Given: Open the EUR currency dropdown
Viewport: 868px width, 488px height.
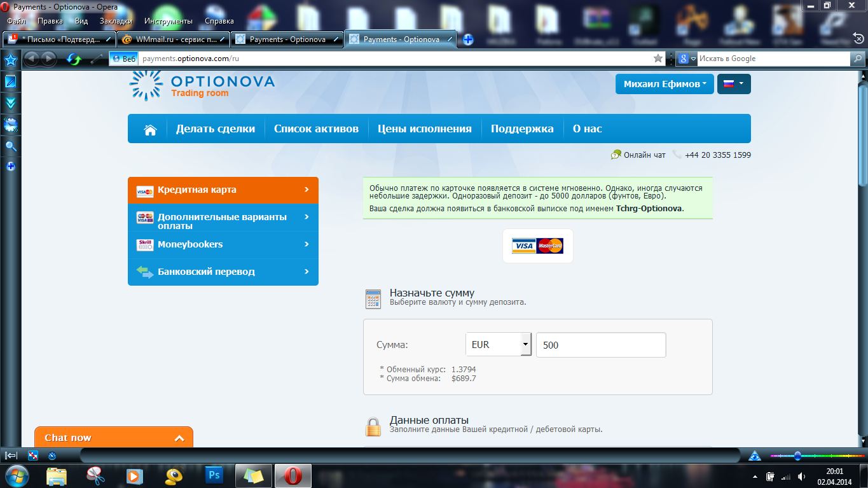Looking at the screenshot, I should coord(499,344).
